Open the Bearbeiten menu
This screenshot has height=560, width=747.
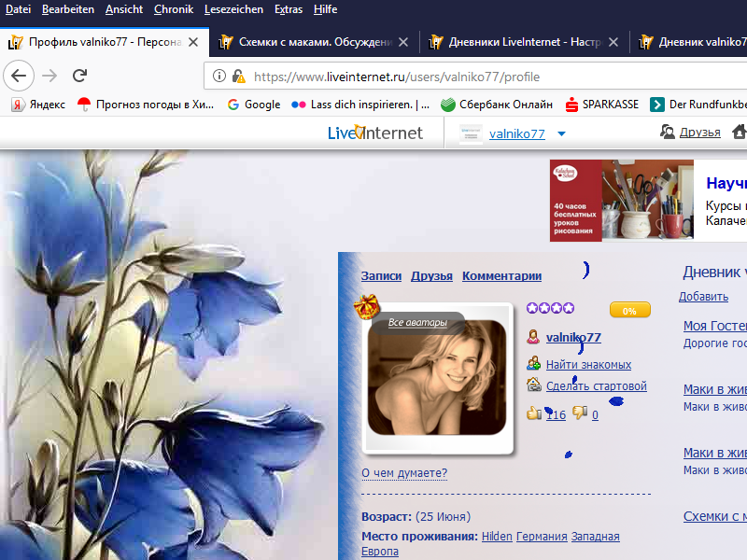coord(68,9)
